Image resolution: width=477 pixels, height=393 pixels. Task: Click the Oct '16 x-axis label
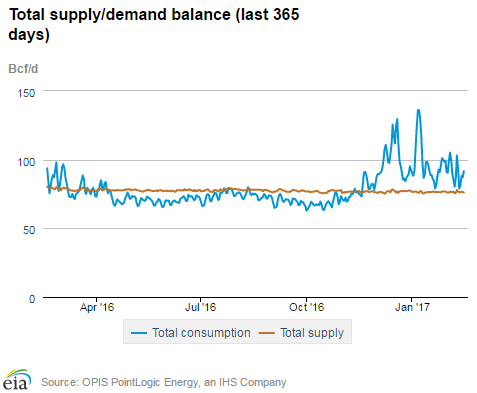(306, 307)
